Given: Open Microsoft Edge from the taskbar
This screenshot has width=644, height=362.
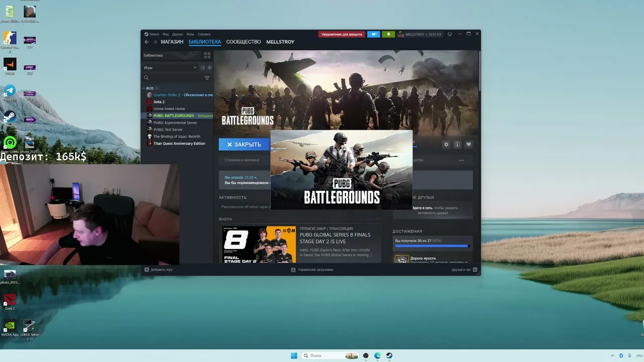Looking at the screenshot, I should pyautogui.click(x=378, y=355).
